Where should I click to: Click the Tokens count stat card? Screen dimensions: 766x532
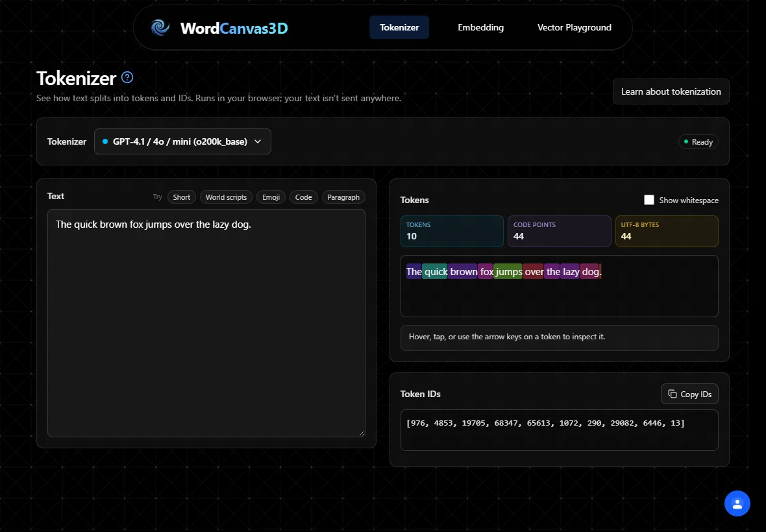click(452, 232)
